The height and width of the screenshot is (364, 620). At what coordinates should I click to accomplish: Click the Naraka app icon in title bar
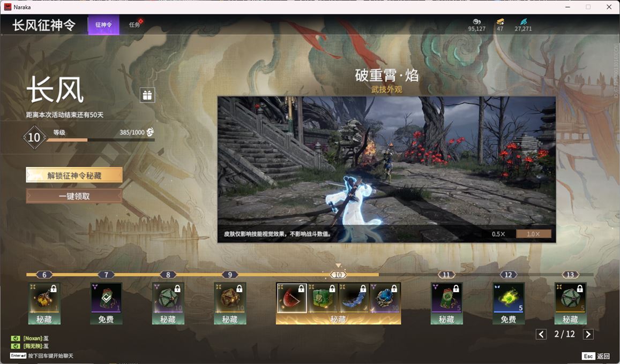tap(8, 7)
